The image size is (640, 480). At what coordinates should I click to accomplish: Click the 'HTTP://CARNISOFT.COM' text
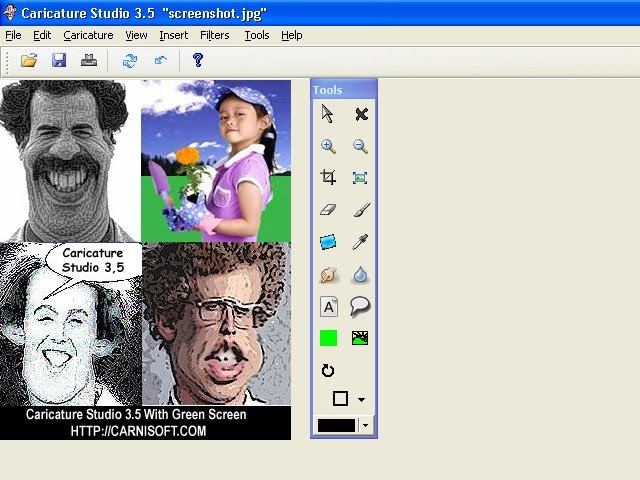click(138, 431)
